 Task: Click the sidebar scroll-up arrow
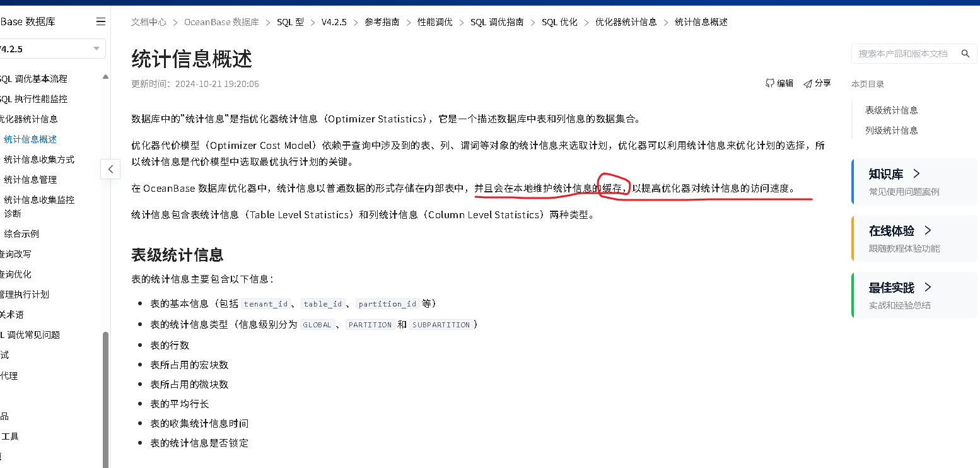[x=106, y=76]
